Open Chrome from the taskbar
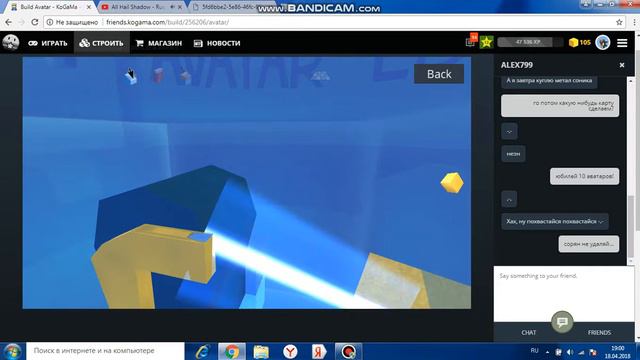 pyautogui.click(x=231, y=351)
